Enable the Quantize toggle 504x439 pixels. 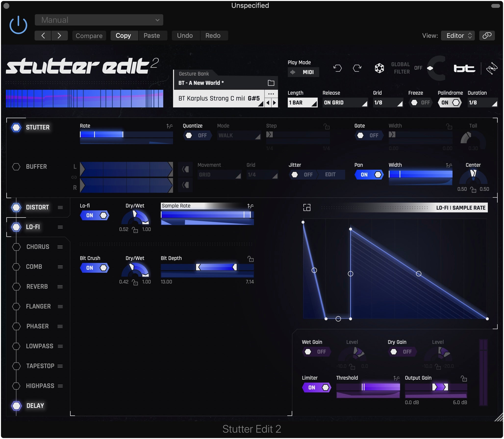coord(197,135)
